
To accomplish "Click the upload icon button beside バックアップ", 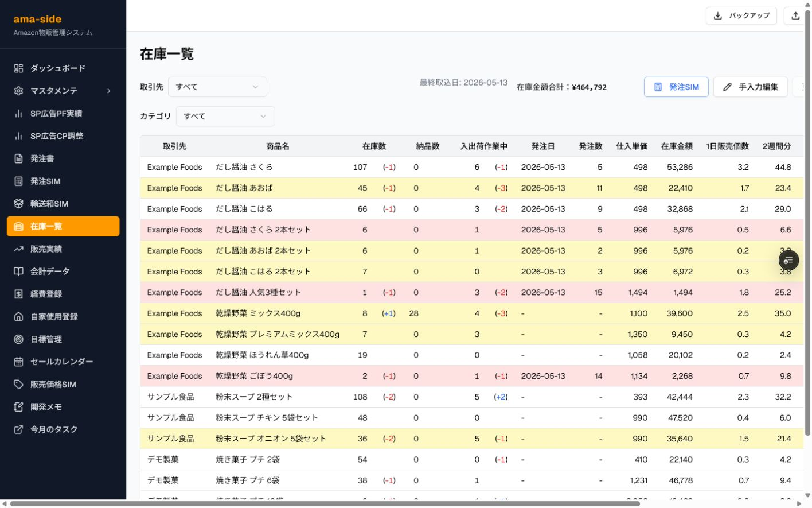I will [795, 15].
